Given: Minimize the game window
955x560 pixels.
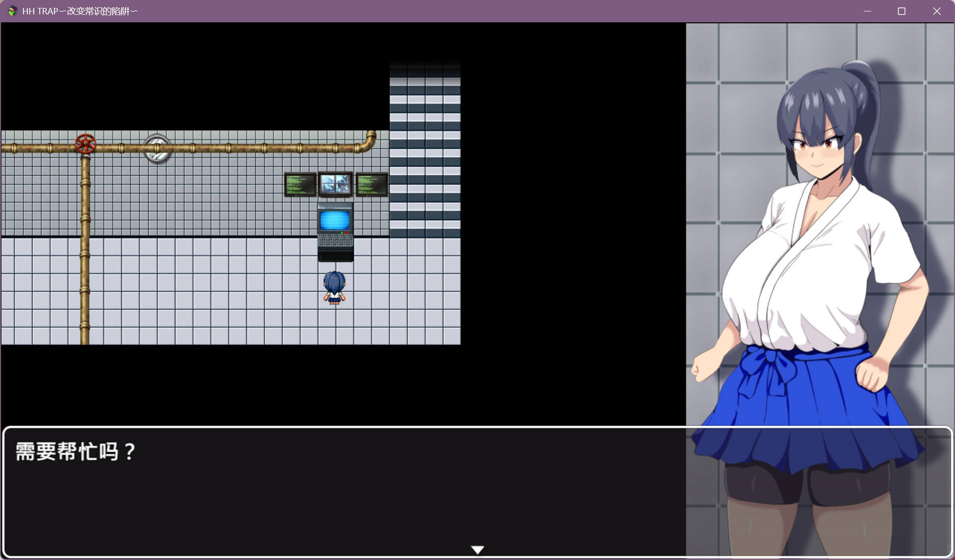Looking at the screenshot, I should pos(867,11).
